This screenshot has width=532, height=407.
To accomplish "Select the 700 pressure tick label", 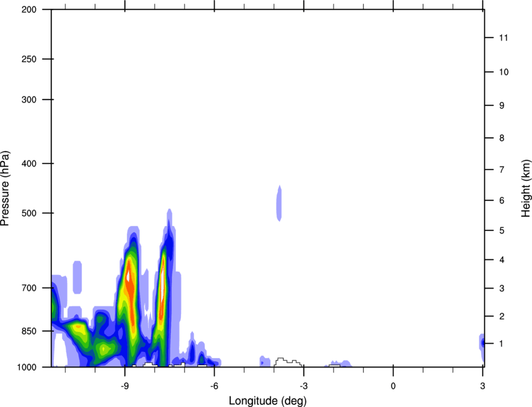I will (29, 288).
